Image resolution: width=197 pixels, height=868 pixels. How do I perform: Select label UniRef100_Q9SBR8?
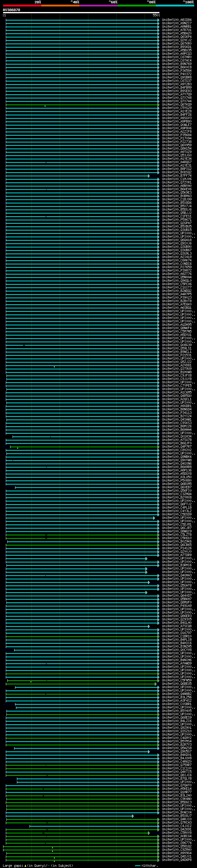pos(176,78)
